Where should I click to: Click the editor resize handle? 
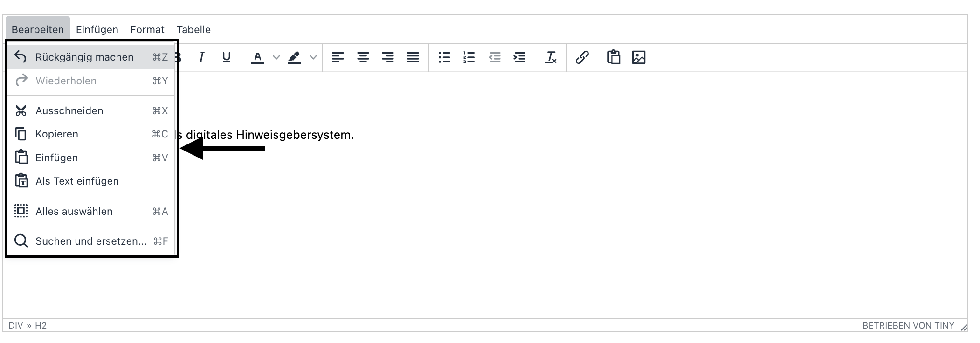tap(964, 327)
